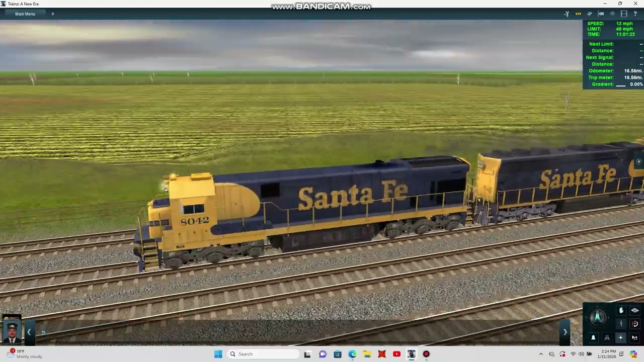Open Bandicam recorder on the taskbar

click(426, 354)
